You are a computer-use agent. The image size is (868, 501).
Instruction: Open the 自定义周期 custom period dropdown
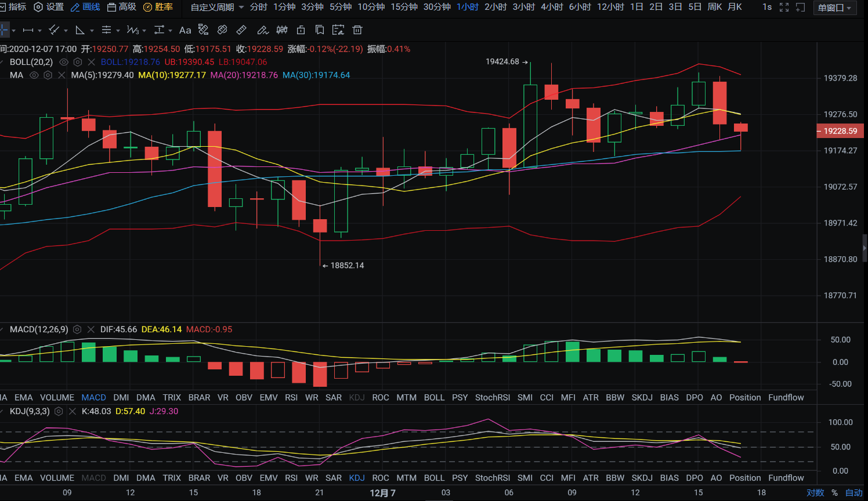click(x=217, y=7)
